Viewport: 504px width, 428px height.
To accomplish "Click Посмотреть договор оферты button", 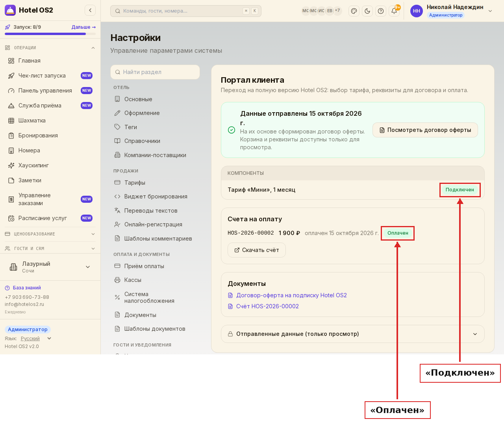I will [x=425, y=130].
